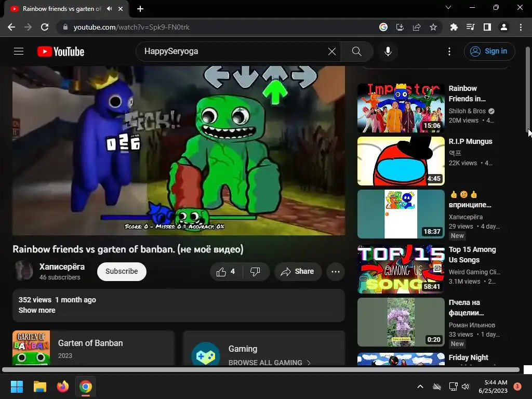Show hidden tray icons chevron
532x399 pixels.
(420, 387)
